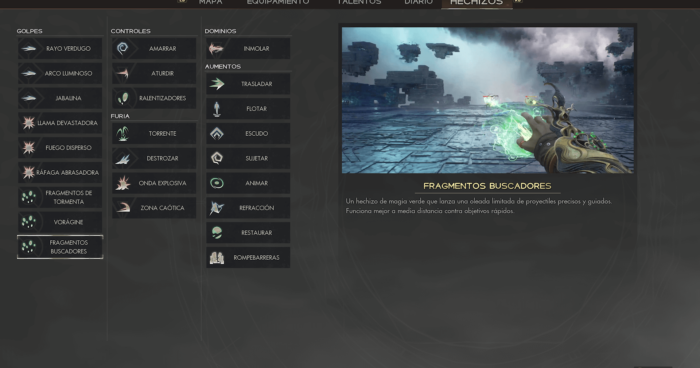Viewport: 700px width, 368px height.
Task: Pick the Fragmentos de Tormenta spell
Action: [x=60, y=197]
